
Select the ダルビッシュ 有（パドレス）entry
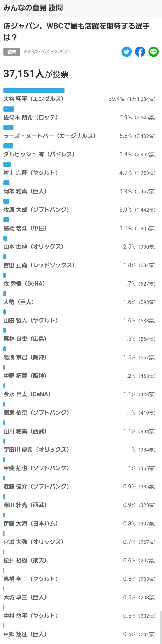click(39, 154)
